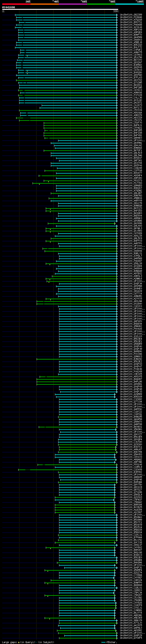Open the UniRef100_P17783 hit label

pos(131,183)
